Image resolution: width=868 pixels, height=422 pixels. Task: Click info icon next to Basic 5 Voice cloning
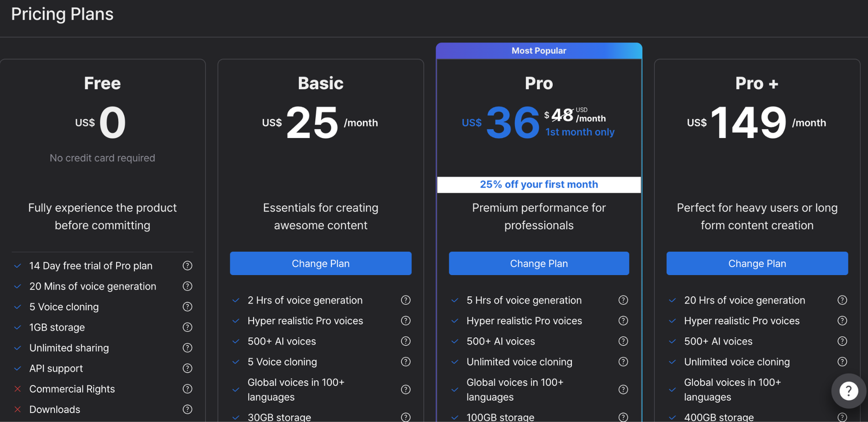tap(405, 362)
